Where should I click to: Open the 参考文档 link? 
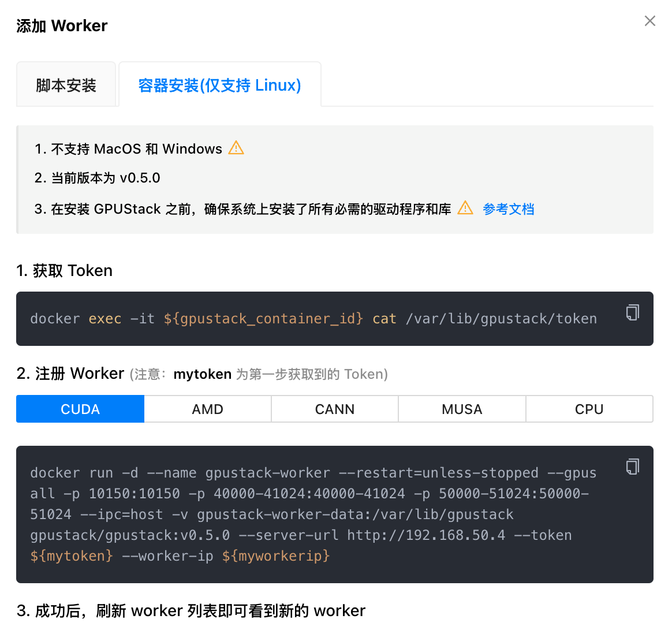(508, 209)
